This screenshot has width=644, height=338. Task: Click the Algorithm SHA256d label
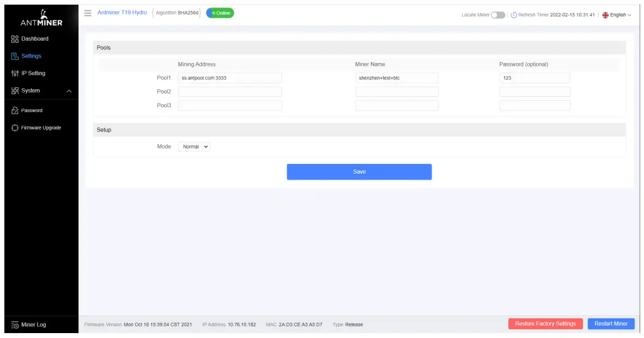tap(177, 13)
